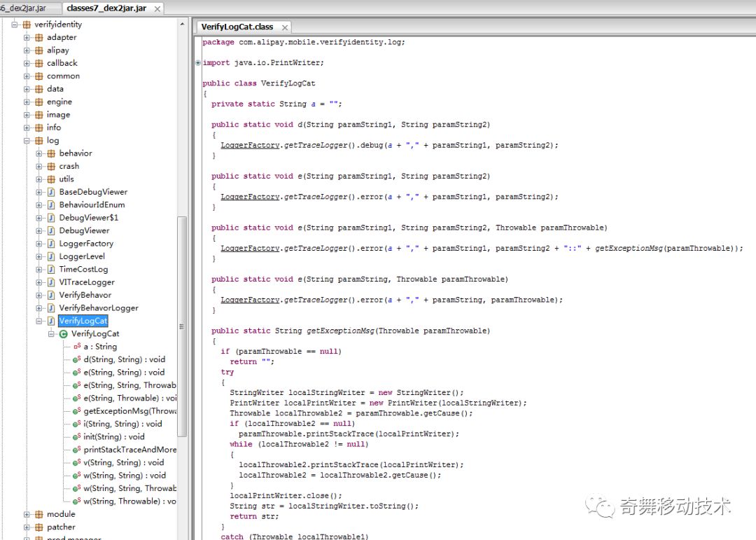Click the d(String, String) method icon
Image resolution: width=756 pixels, height=540 pixels.
77,359
